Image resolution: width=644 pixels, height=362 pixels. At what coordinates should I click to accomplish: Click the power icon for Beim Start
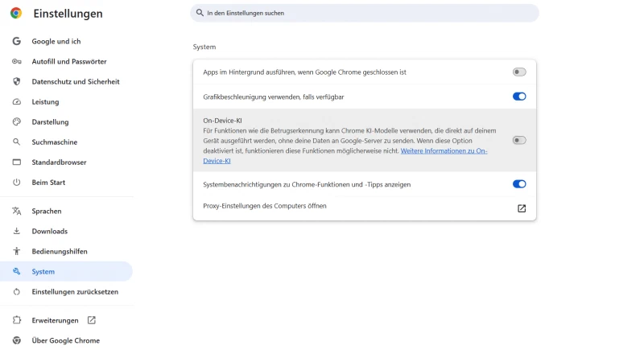(16, 182)
